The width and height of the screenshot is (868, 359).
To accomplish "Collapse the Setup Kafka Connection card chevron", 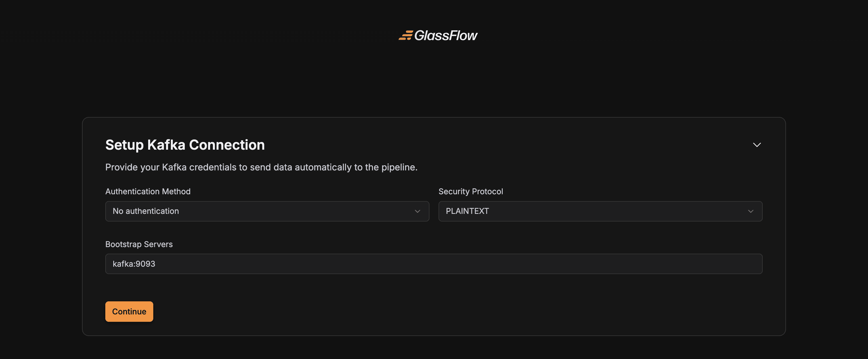I will tap(757, 145).
